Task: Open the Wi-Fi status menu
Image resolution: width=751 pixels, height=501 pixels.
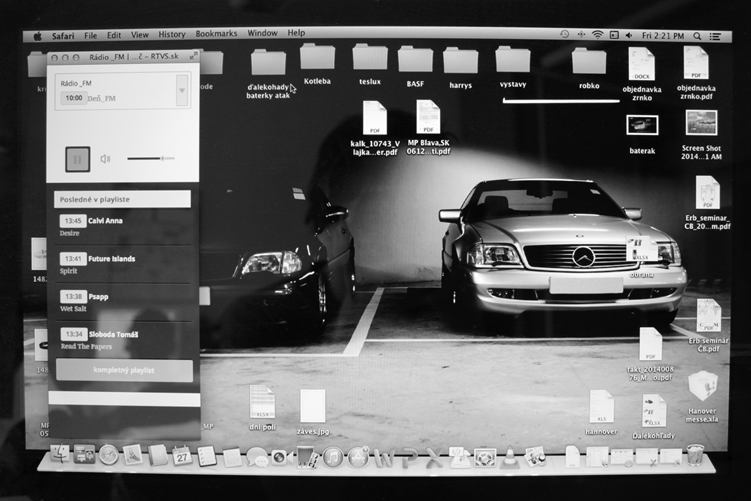Action: point(597,34)
